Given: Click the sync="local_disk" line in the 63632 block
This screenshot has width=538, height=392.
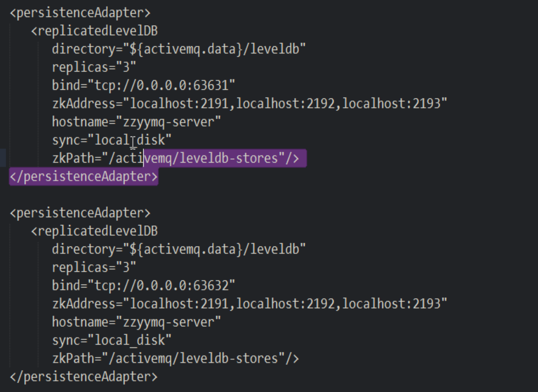Looking at the screenshot, I should point(112,340).
